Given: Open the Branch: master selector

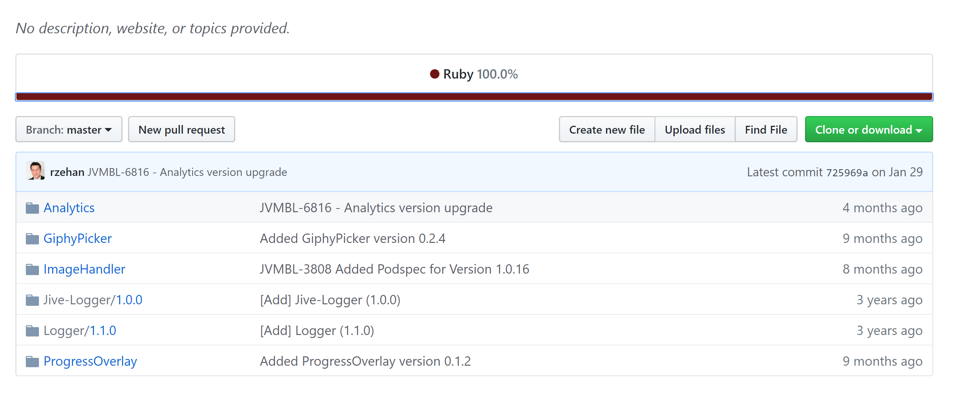Looking at the screenshot, I should (69, 129).
